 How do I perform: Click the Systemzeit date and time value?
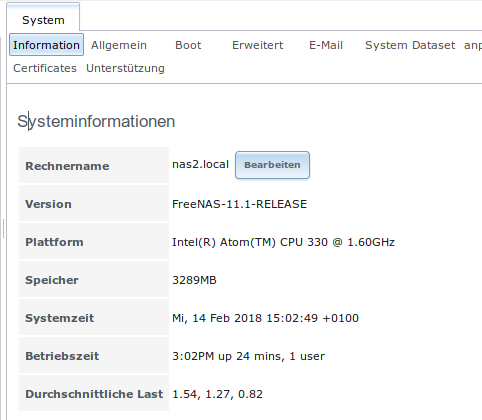click(x=265, y=318)
